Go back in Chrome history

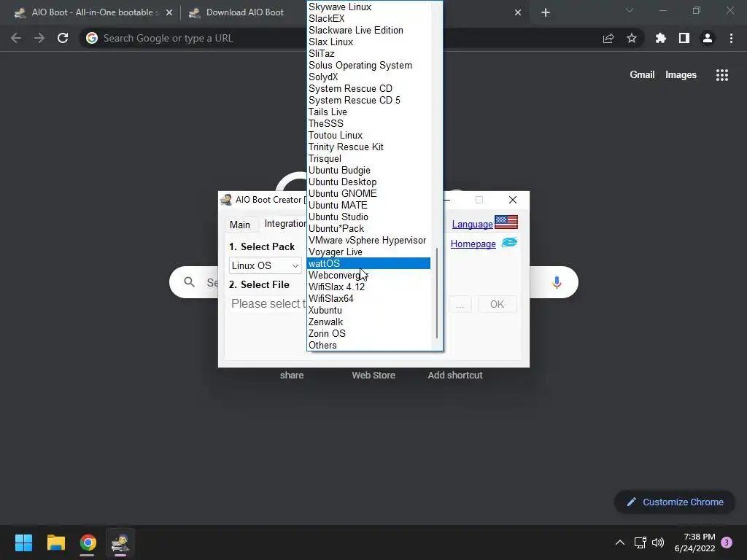pyautogui.click(x=16, y=38)
